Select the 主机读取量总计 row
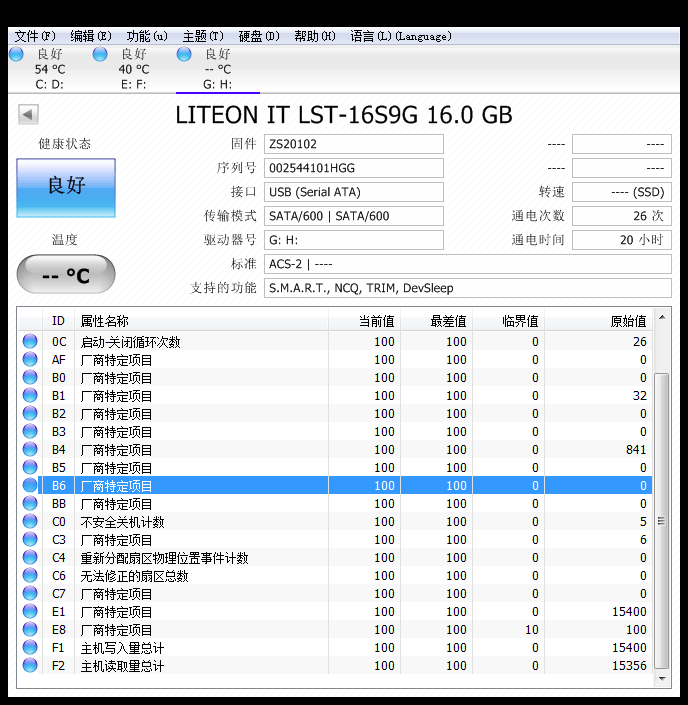Viewport: 688px width, 705px height. pos(335,665)
